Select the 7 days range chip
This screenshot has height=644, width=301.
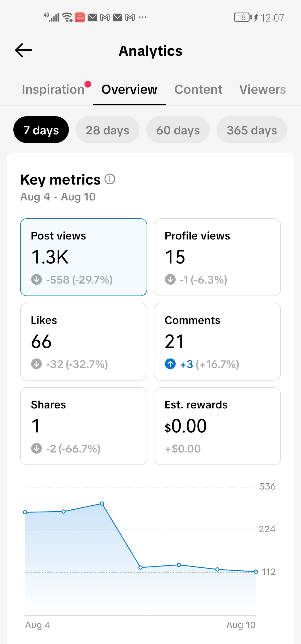tap(41, 130)
